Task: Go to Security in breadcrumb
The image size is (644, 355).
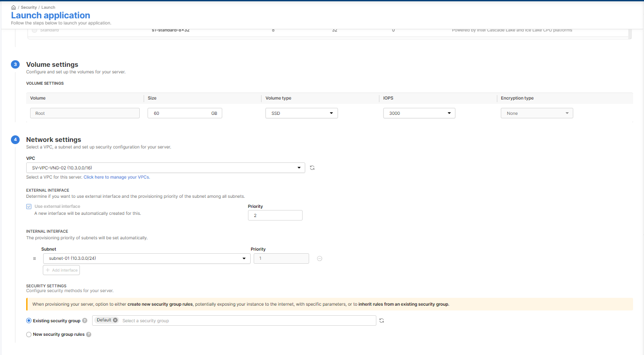Action: coord(29,7)
